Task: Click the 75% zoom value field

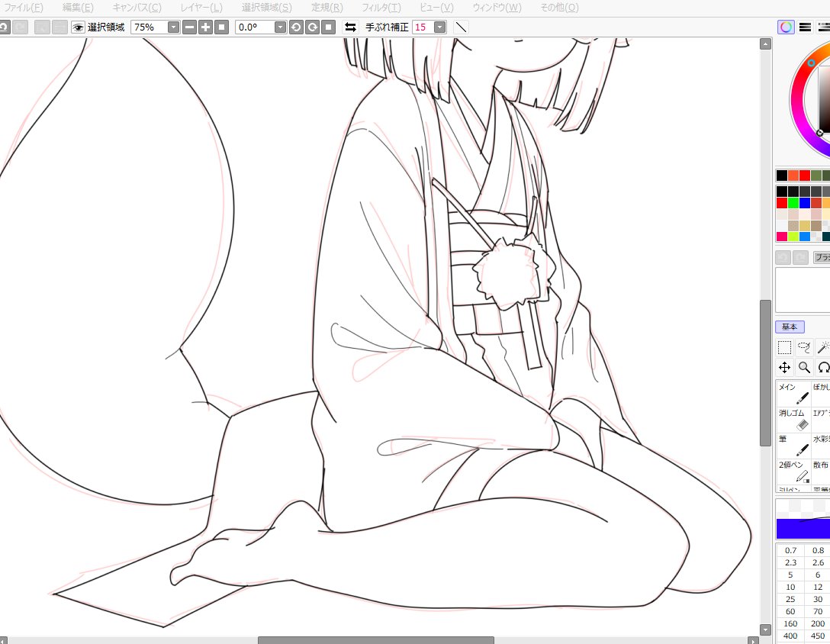Action: (x=149, y=27)
